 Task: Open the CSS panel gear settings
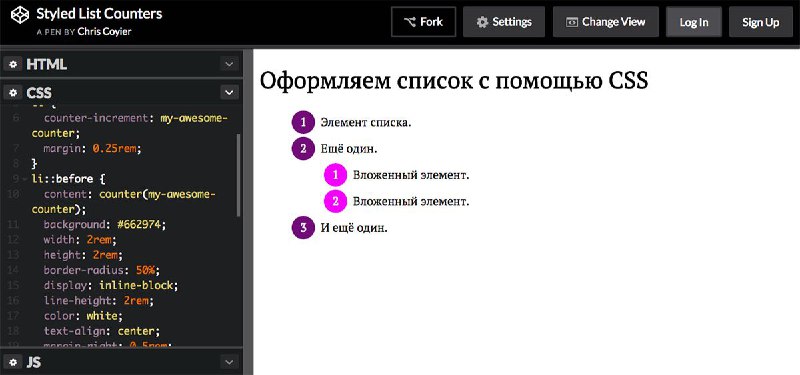(13, 92)
